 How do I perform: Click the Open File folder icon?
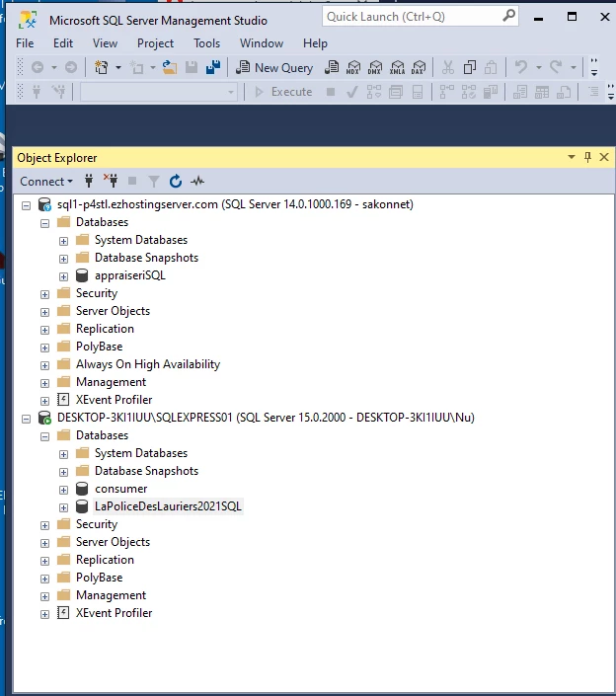pyautogui.click(x=170, y=67)
